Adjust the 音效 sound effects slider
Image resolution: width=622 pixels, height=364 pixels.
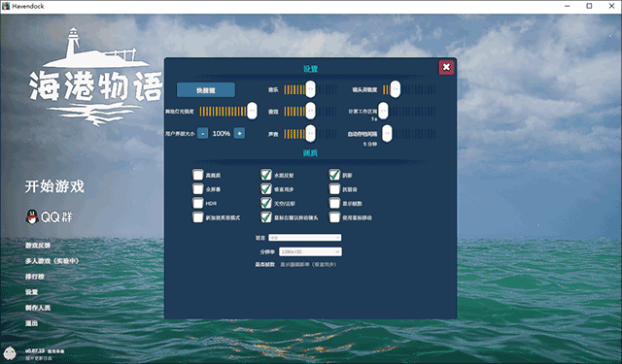(310, 112)
